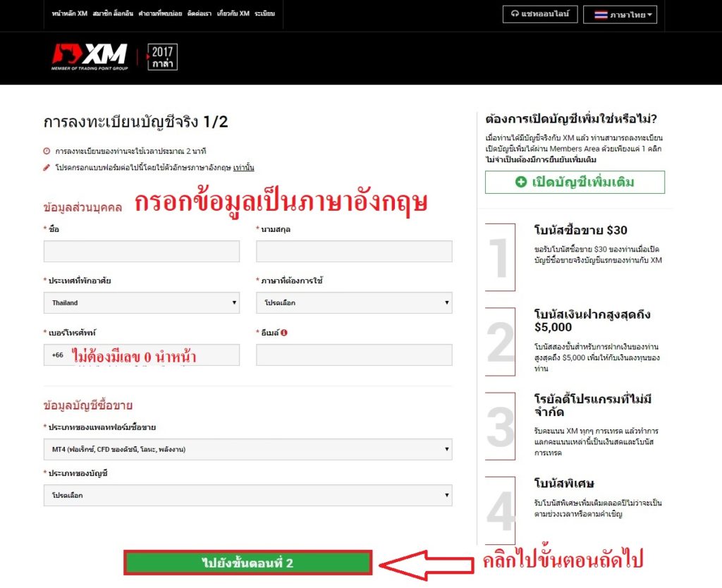Click the email info icon
The width and height of the screenshot is (722, 588).
[x=284, y=333]
